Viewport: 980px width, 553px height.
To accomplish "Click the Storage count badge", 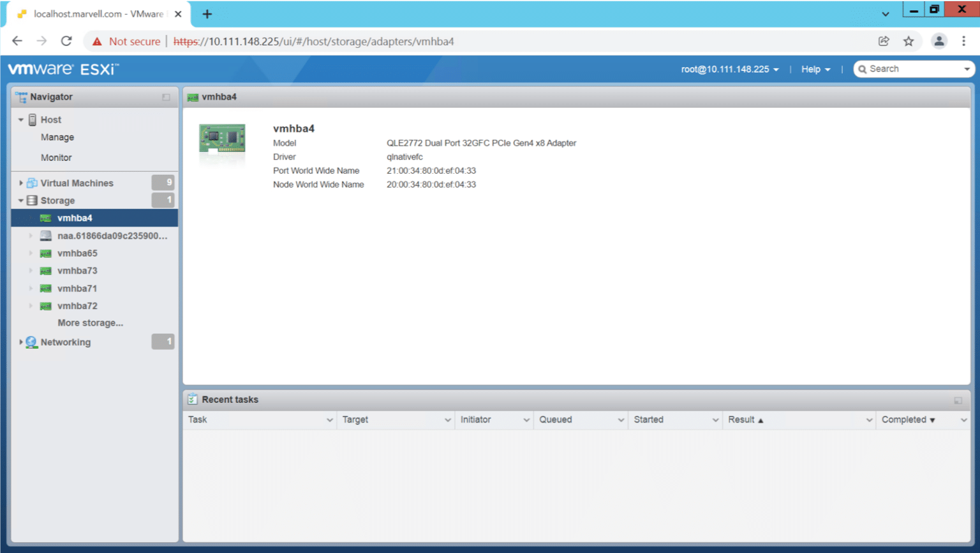I will (x=163, y=201).
